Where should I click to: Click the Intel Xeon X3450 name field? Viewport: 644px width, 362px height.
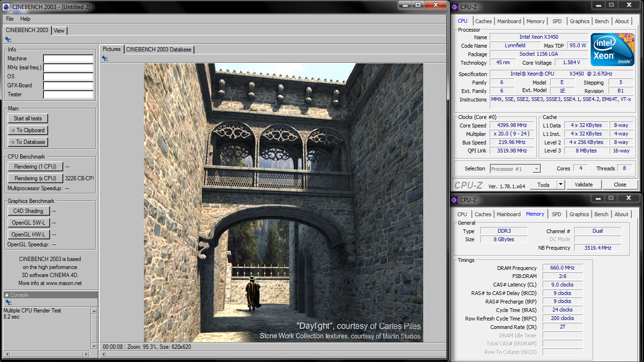[x=539, y=37]
